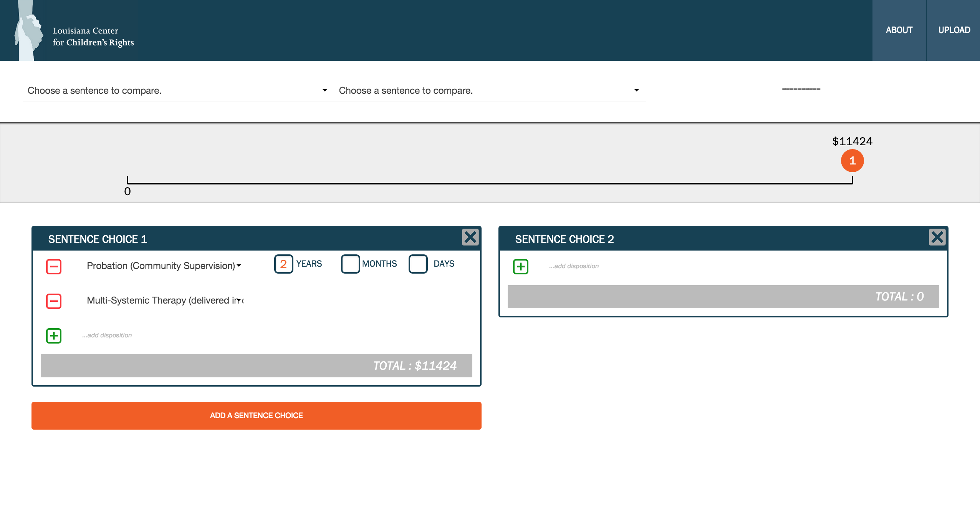
Task: Click the orange marker numbered 1
Action: pos(852,161)
